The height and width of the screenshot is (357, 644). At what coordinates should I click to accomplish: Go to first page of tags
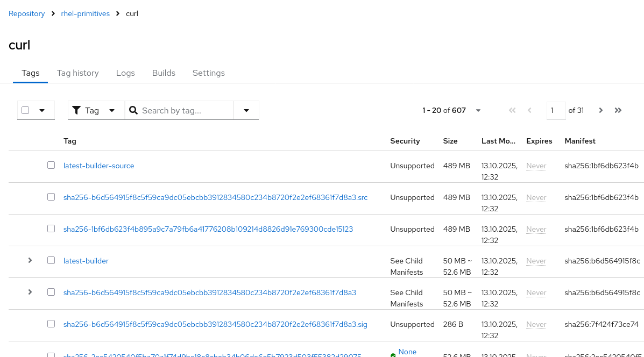click(x=512, y=110)
